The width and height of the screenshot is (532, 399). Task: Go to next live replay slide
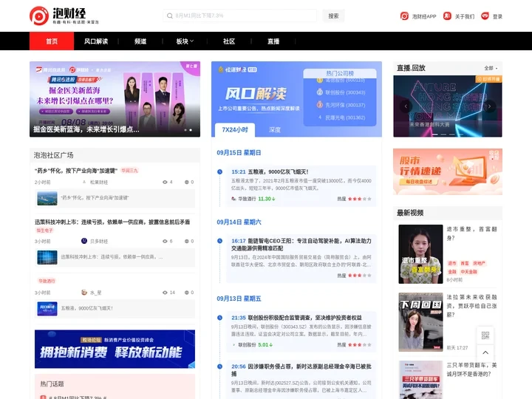[x=490, y=106]
